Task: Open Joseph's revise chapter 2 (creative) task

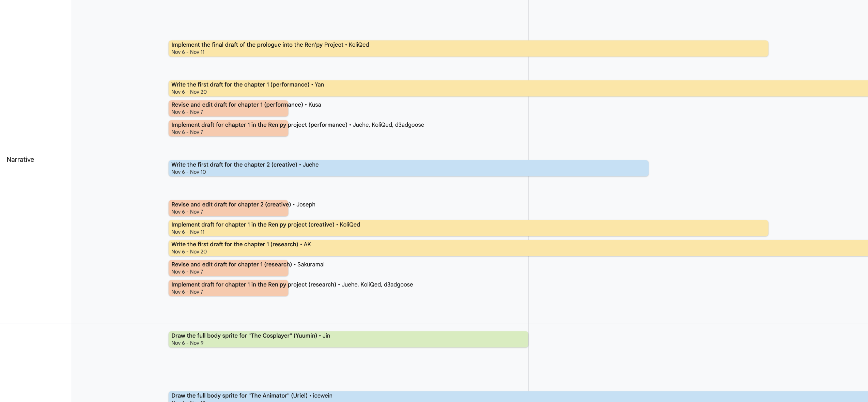Action: [x=228, y=208]
